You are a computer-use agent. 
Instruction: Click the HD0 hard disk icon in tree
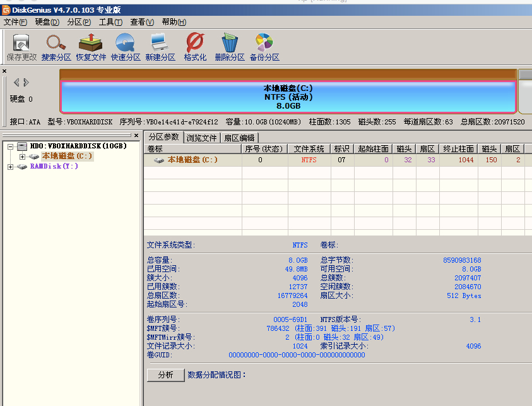coord(22,146)
